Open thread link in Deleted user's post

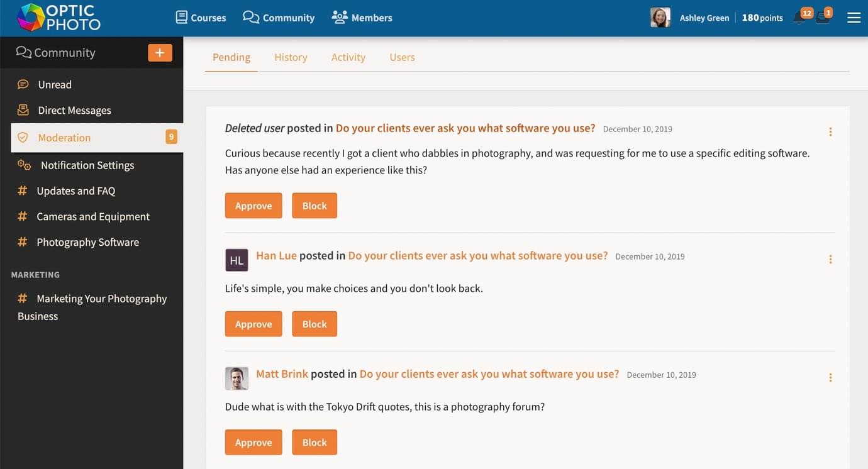(465, 128)
